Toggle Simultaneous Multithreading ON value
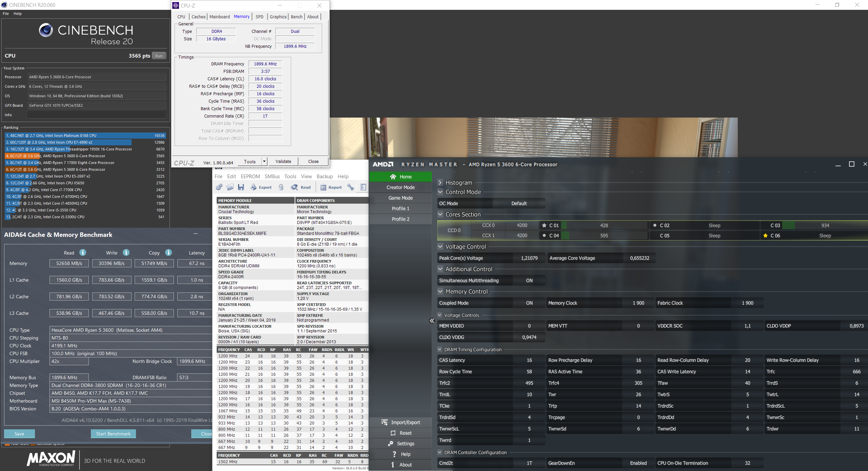Image resolution: width=868 pixels, height=471 pixels. (529, 281)
